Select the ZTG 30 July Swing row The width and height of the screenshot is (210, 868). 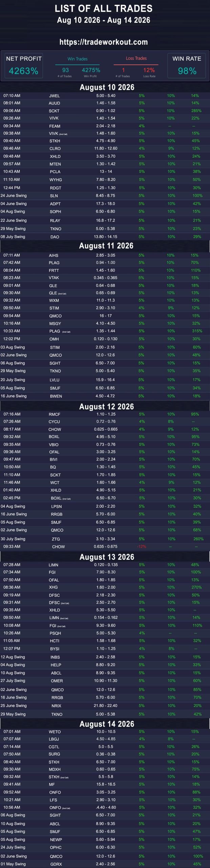click(x=105, y=539)
